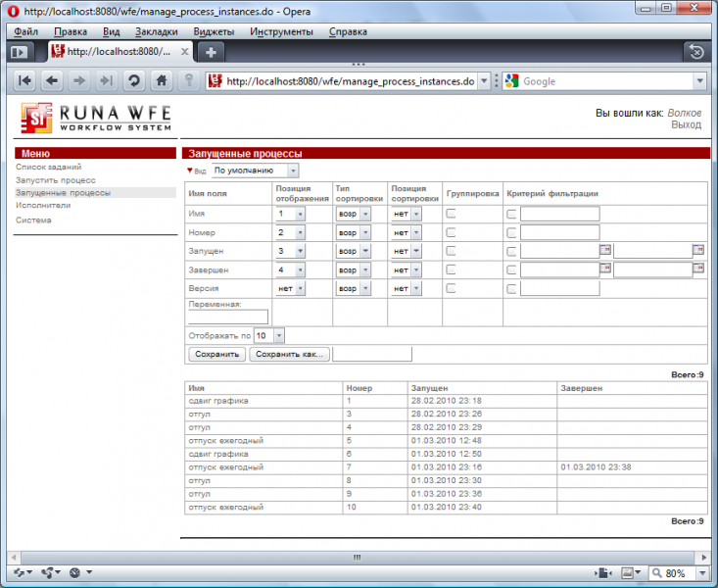Viewport: 718px width, 588px height.
Task: Click the site icon in address bar
Action: click(x=215, y=81)
